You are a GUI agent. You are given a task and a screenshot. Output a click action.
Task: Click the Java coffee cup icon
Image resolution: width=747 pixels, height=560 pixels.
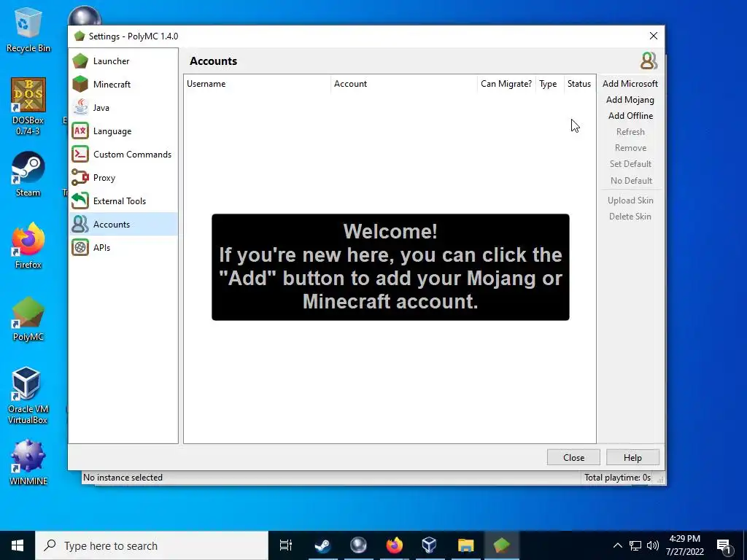[x=80, y=108]
